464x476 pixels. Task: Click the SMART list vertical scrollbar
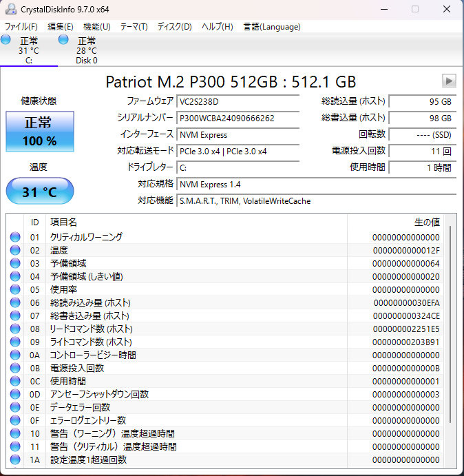450,324
